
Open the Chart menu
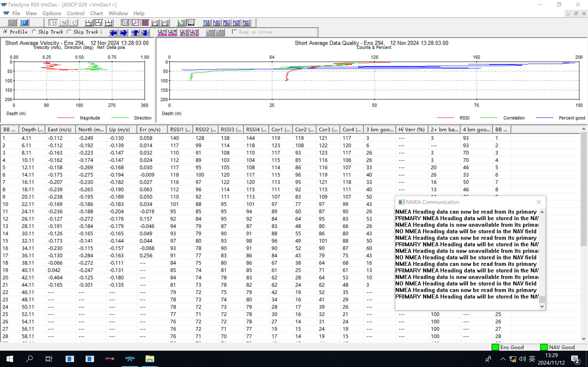tap(96, 13)
